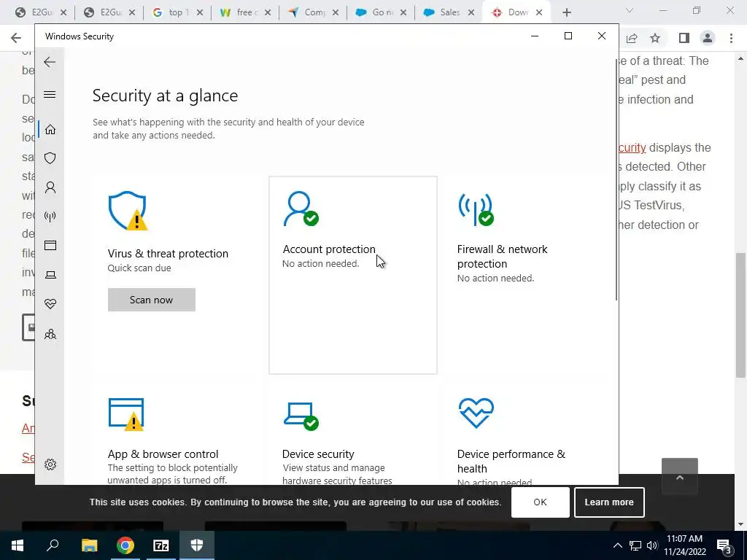Click the Account protection tile icon
The image size is (747, 560).
point(301,209)
